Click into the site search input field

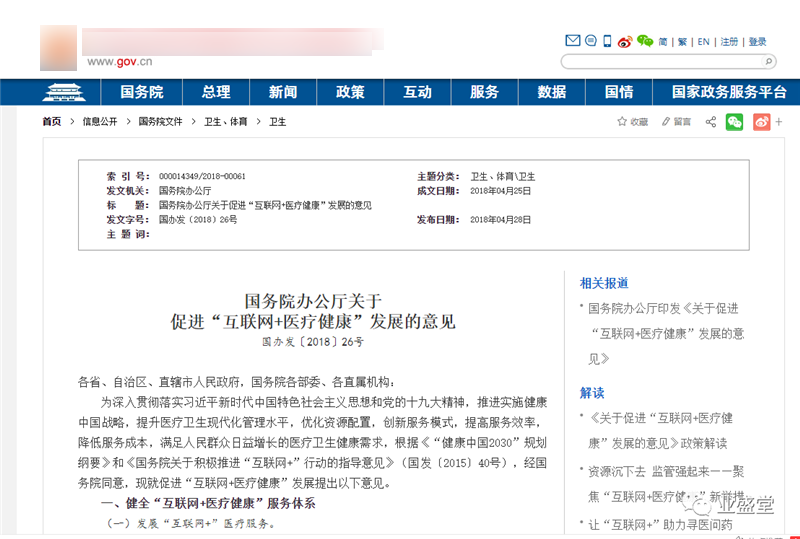pyautogui.click(x=660, y=61)
